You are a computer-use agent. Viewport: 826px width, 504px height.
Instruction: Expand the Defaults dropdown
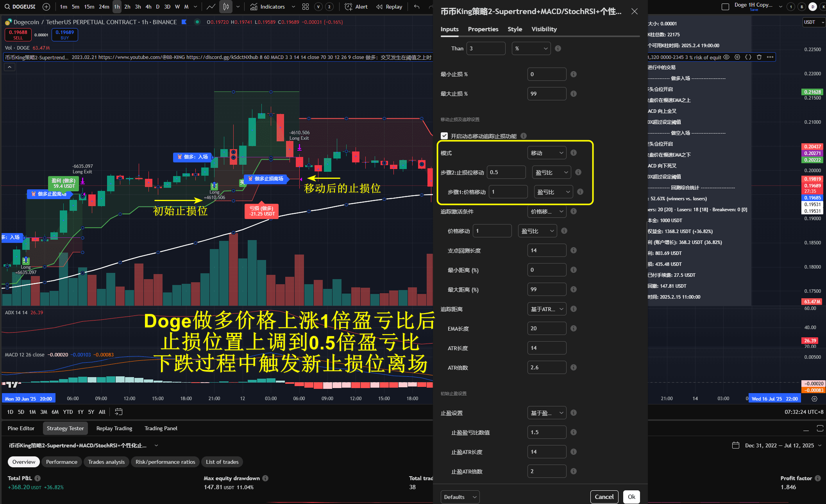pyautogui.click(x=460, y=497)
